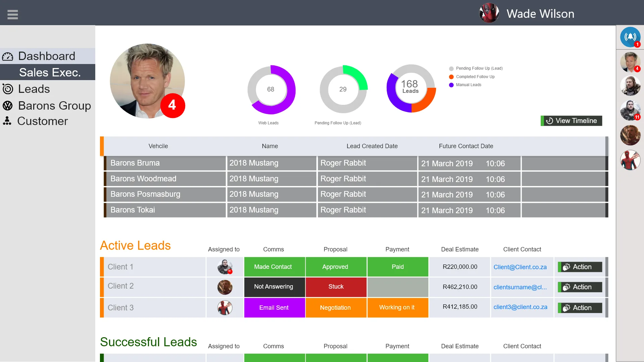This screenshot has width=644, height=362.
Task: Open the client3@client.co.za email link
Action: pyautogui.click(x=520, y=307)
